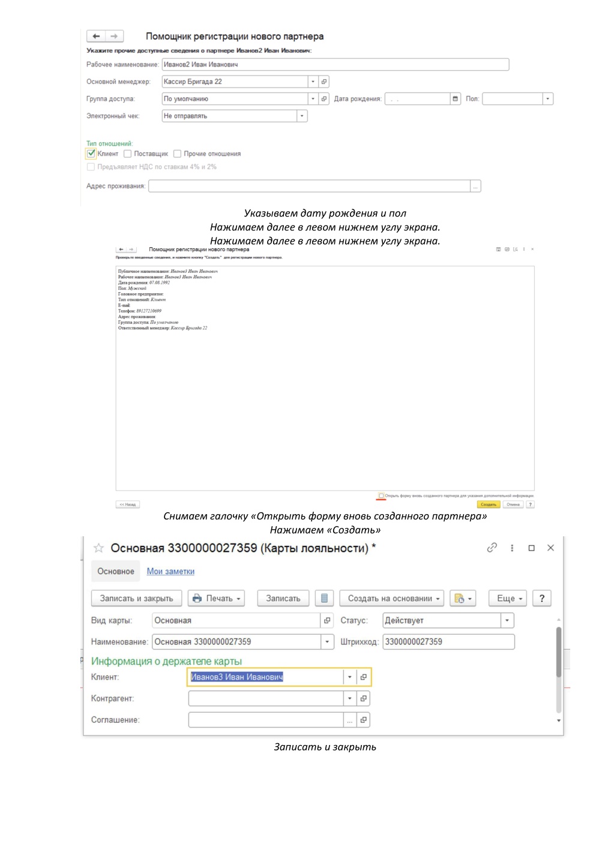Viewport: 614px width, 868px height.
Task: Click the Записать button
Action: pos(283,598)
